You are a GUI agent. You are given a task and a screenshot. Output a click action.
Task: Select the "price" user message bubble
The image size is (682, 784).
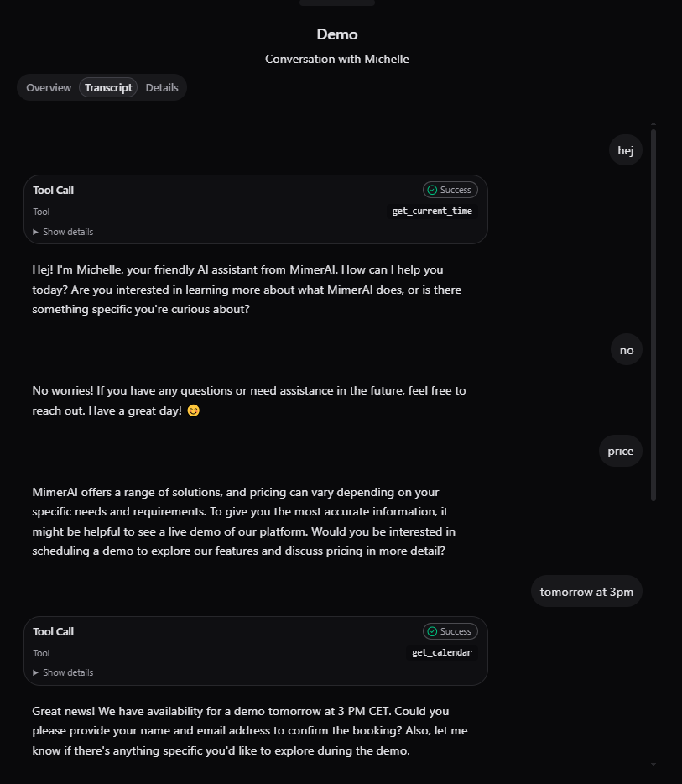tap(621, 452)
